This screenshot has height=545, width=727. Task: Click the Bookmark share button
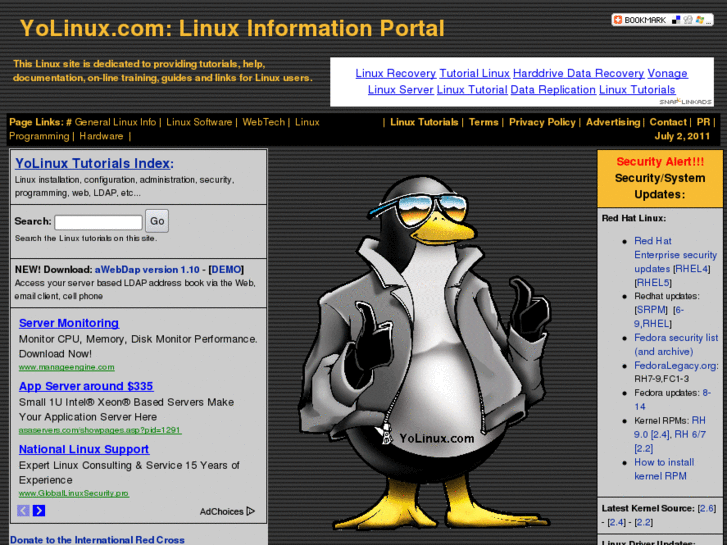[x=662, y=20]
